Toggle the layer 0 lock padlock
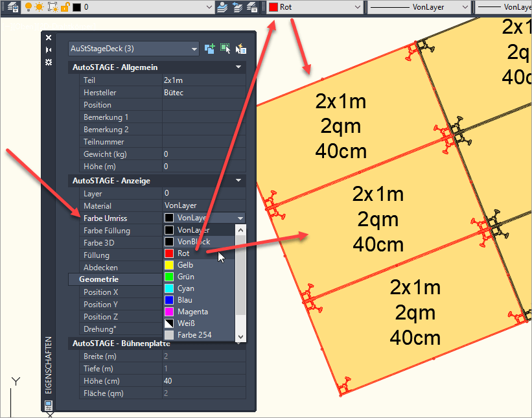 click(x=65, y=7)
